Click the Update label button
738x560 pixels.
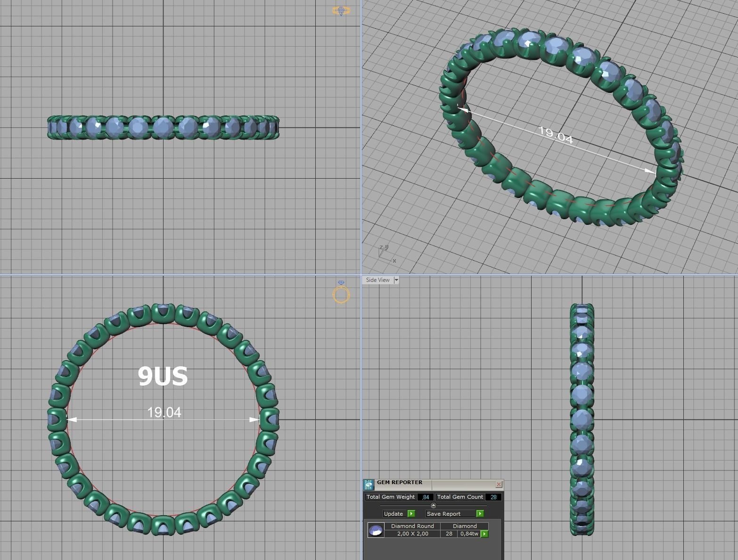point(394,514)
